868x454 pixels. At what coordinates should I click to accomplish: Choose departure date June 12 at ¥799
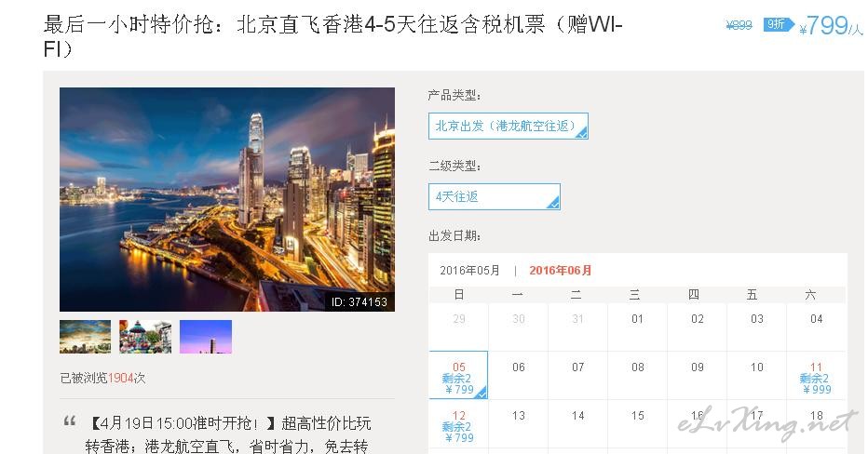pyautogui.click(x=458, y=424)
